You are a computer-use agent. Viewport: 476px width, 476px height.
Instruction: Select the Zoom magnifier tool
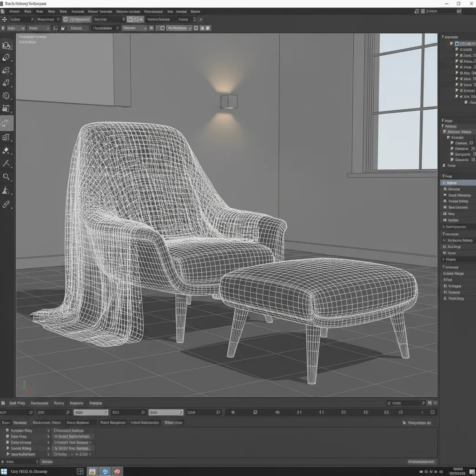point(6,177)
